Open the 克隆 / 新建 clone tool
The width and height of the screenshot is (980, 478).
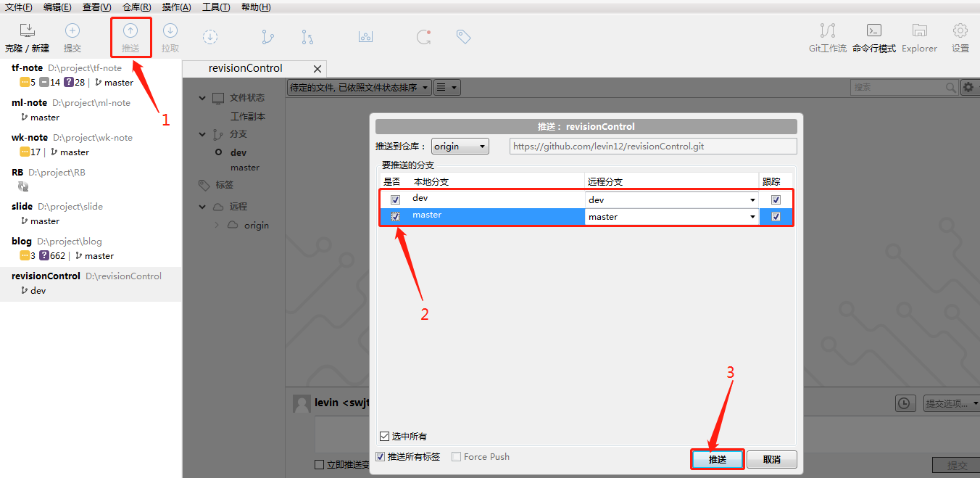[x=27, y=38]
